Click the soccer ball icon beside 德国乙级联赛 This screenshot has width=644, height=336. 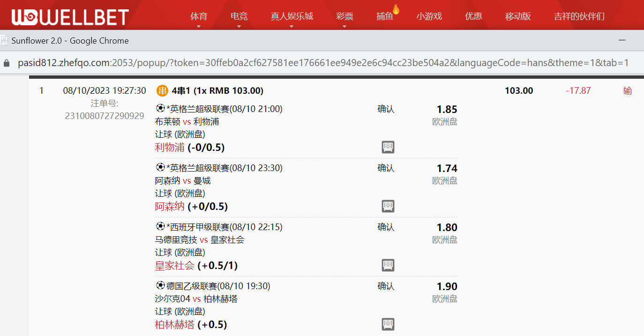pos(160,286)
